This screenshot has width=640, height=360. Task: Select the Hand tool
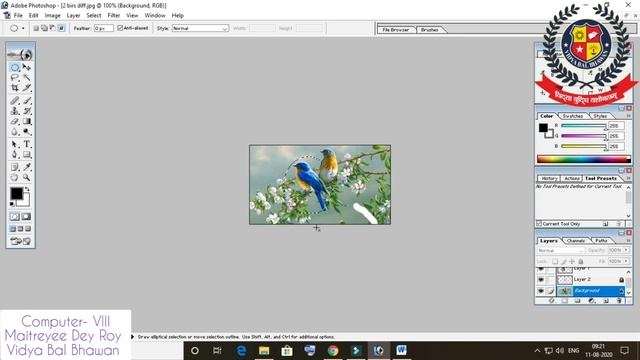pos(15,178)
